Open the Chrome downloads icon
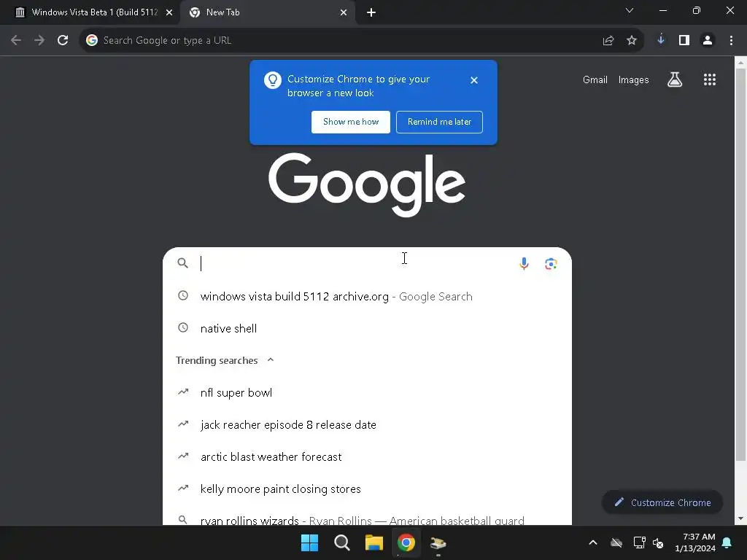 click(661, 40)
